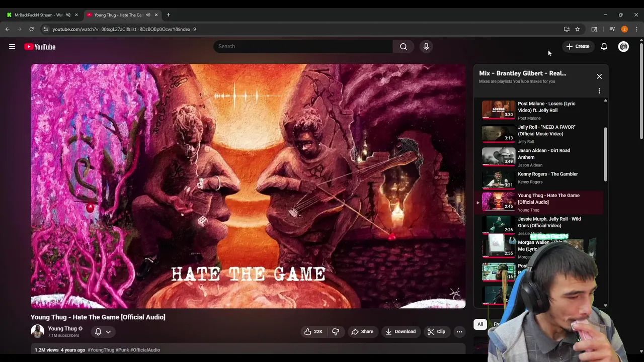
Task: Open the Young Thug channel avatar
Action: pyautogui.click(x=37, y=331)
